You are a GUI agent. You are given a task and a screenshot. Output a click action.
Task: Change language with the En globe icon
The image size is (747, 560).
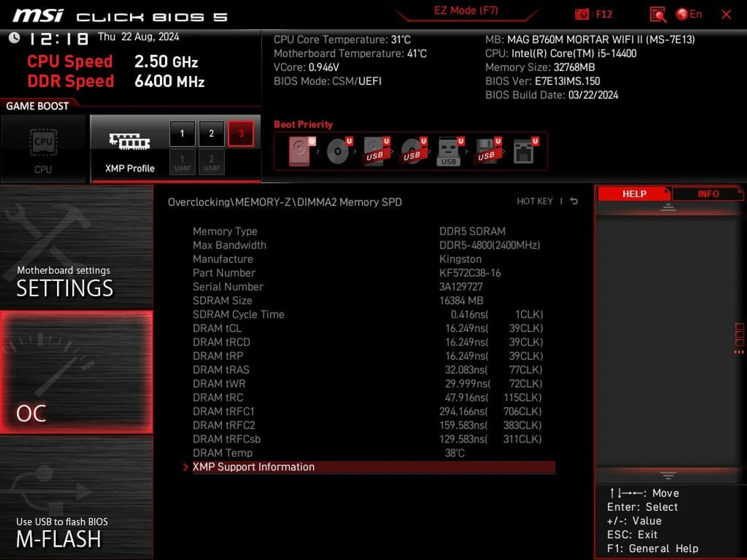(689, 14)
